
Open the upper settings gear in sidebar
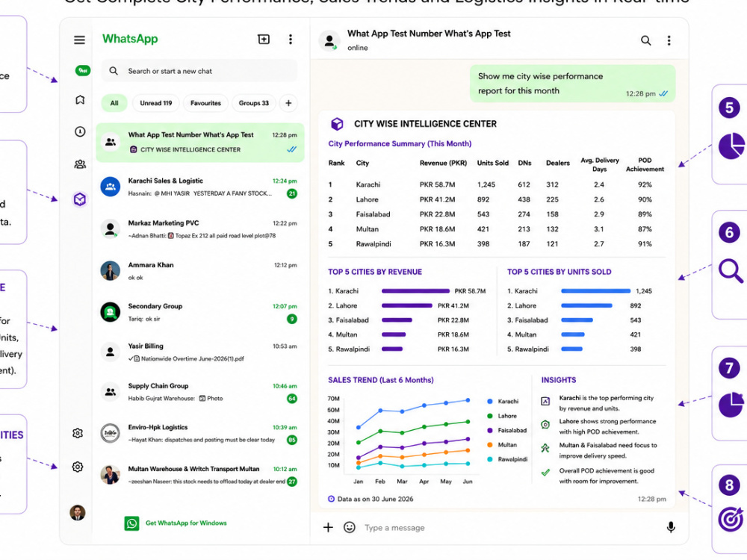tap(78, 433)
